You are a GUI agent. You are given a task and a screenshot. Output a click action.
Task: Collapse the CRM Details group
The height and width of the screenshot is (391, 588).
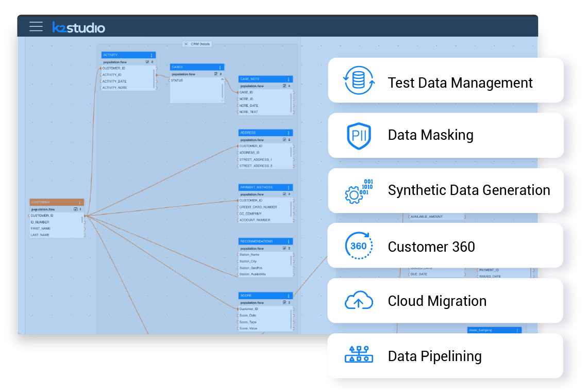pyautogui.click(x=187, y=44)
